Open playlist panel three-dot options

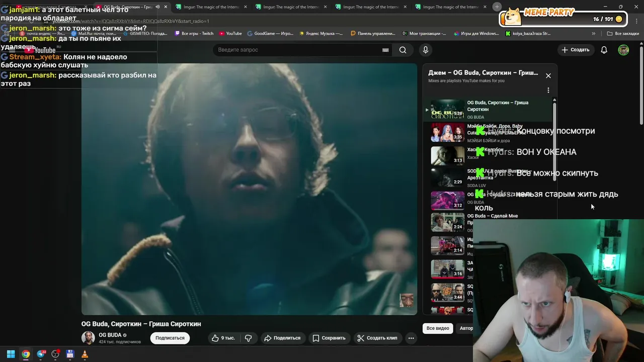click(x=548, y=90)
